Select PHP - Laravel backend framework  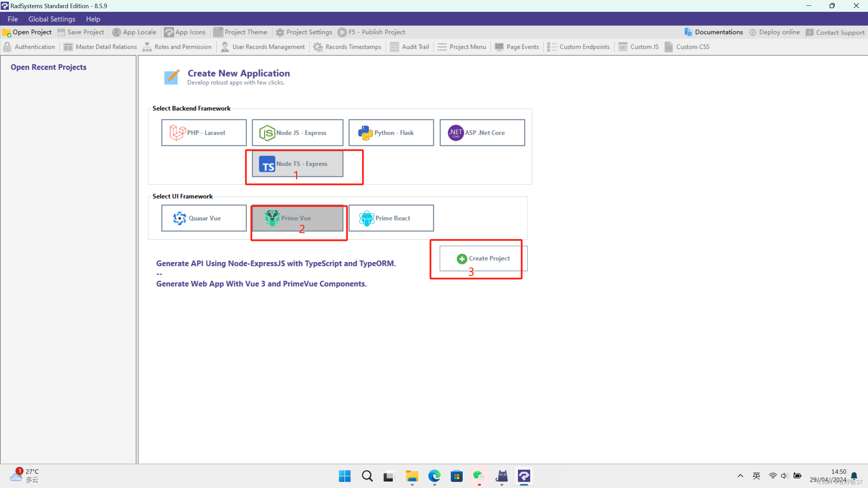[x=204, y=133]
